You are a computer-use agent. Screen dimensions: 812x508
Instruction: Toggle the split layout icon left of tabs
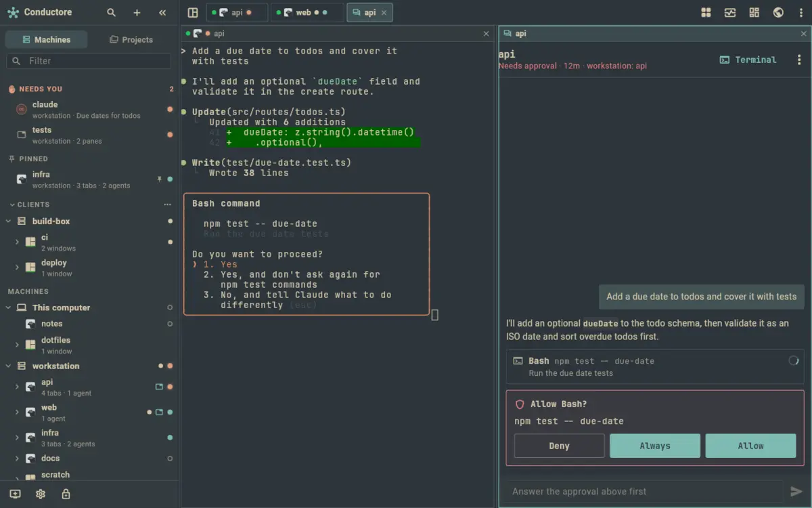tap(193, 12)
